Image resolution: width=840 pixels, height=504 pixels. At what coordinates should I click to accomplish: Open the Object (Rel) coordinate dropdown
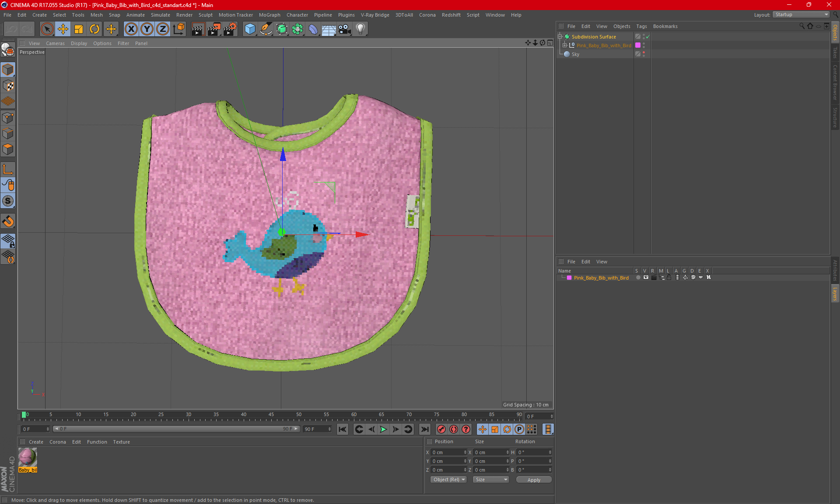(x=448, y=479)
